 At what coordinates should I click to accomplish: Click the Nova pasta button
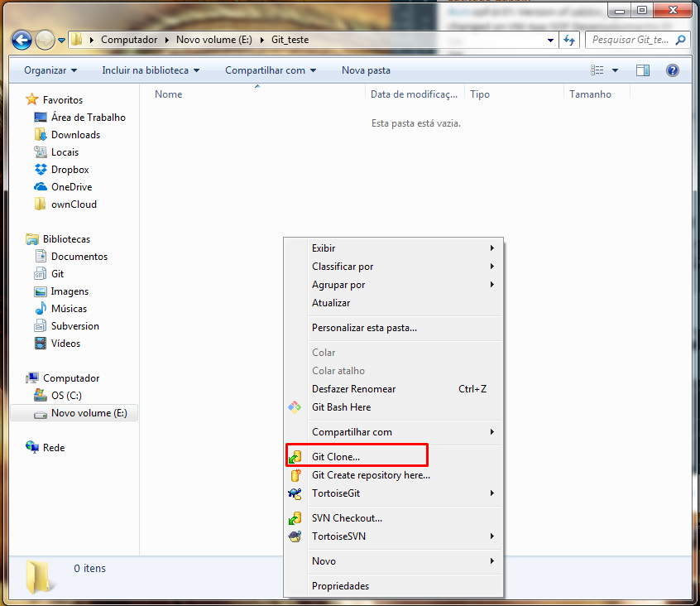tap(366, 70)
